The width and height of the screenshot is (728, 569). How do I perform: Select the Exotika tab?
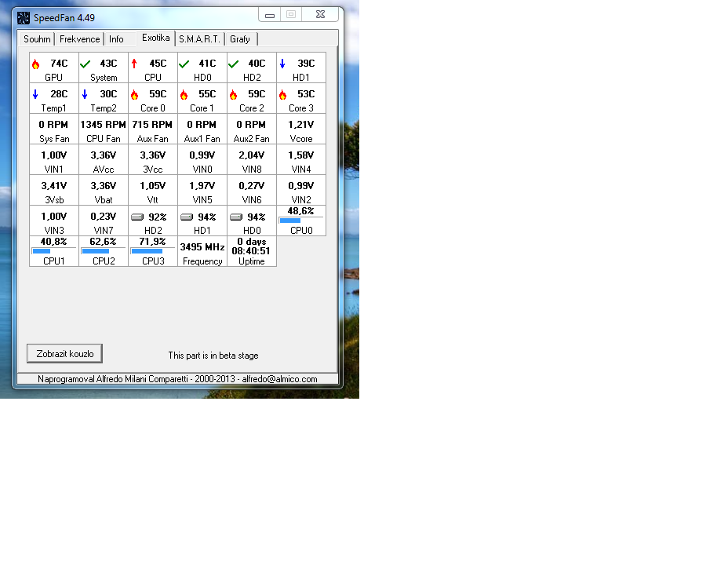(x=155, y=38)
